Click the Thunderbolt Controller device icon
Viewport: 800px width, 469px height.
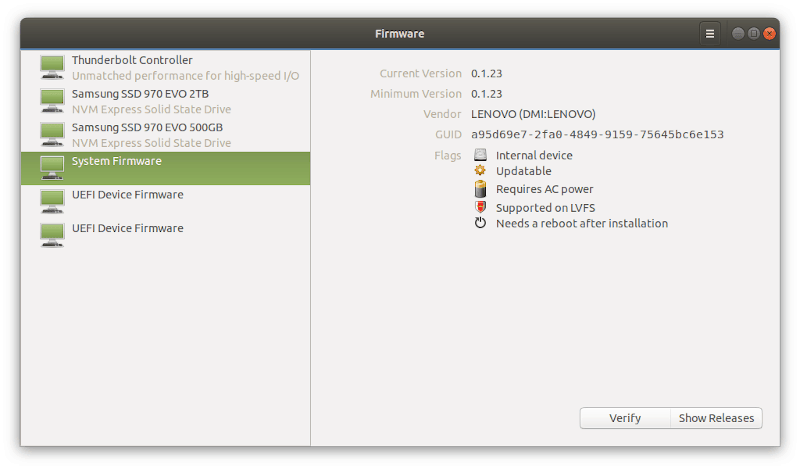click(x=52, y=68)
